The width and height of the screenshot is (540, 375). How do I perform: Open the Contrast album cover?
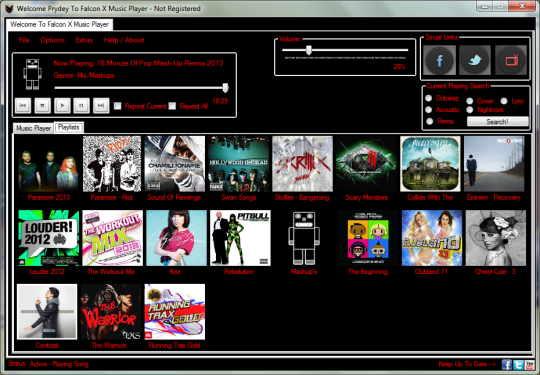click(47, 312)
